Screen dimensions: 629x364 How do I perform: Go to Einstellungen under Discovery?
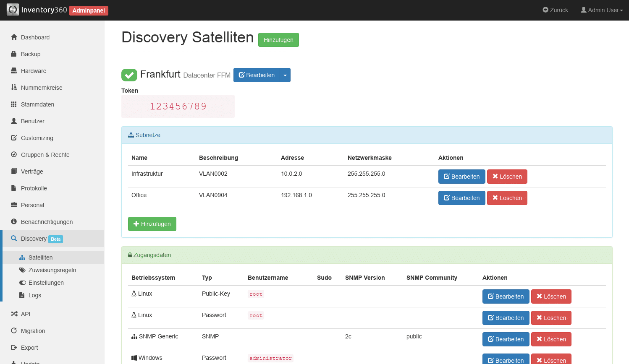coord(46,283)
